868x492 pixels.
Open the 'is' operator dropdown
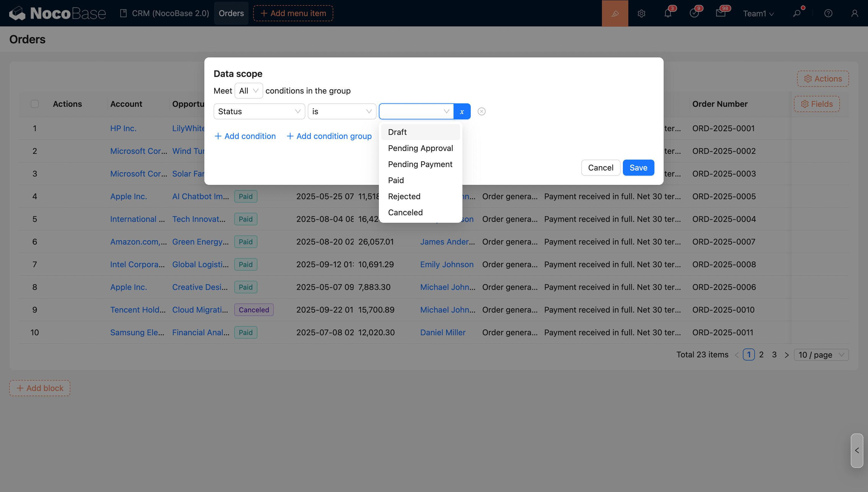coord(342,111)
